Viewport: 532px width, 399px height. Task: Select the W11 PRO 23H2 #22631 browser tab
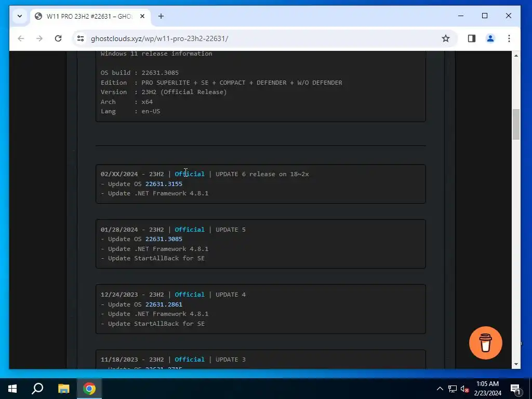tap(89, 16)
